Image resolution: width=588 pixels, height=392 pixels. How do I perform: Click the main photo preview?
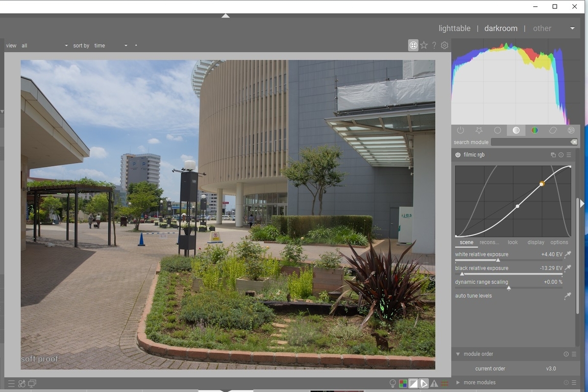228,215
